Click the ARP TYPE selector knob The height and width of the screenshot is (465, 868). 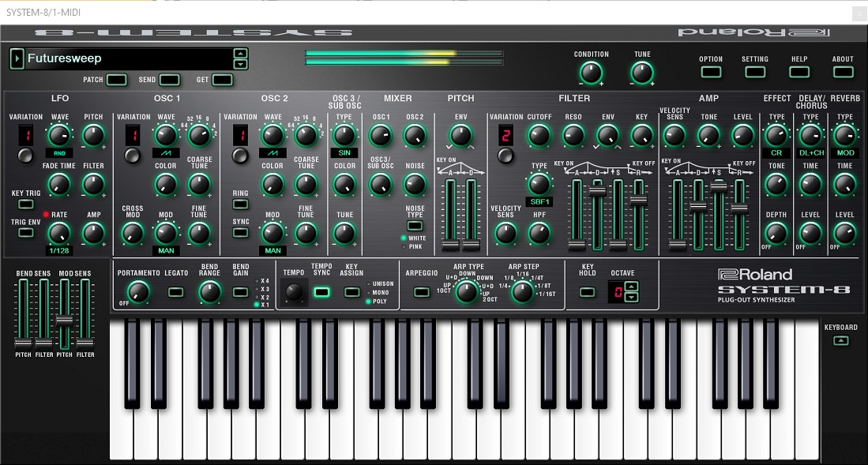coord(468,292)
